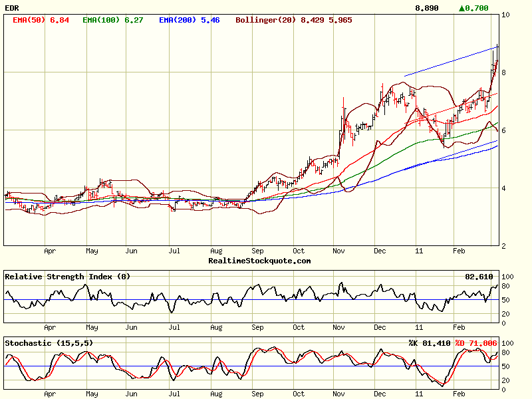The width and height of the screenshot is (532, 399).
Task: Click the green EMA(100) 6.27 legend
Action: click(112, 20)
